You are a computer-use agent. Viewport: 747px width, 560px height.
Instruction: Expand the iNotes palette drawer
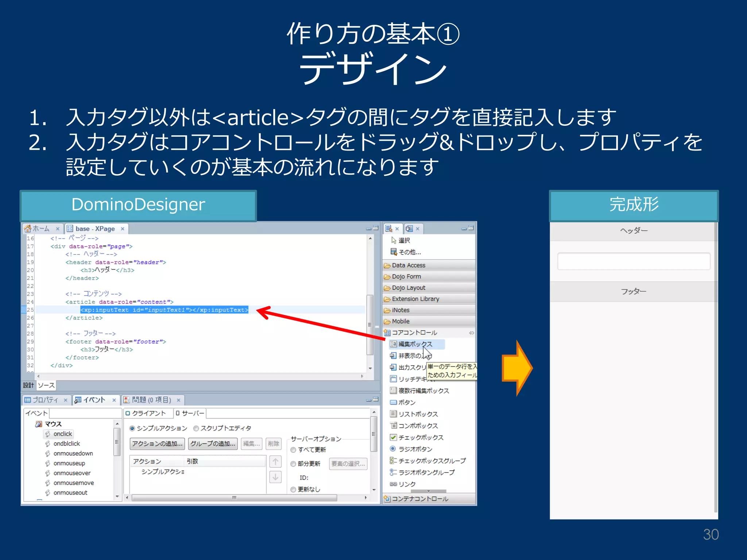(x=429, y=310)
